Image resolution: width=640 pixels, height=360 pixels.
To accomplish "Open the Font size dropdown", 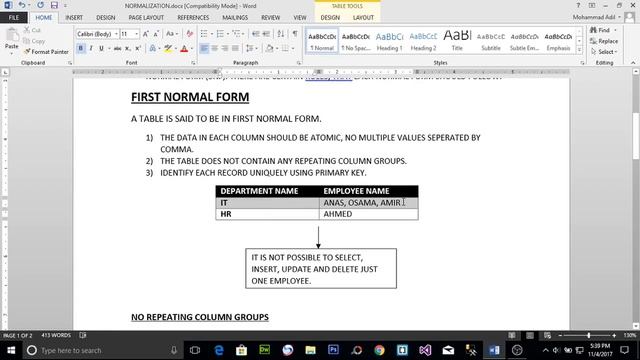I will (x=136, y=34).
